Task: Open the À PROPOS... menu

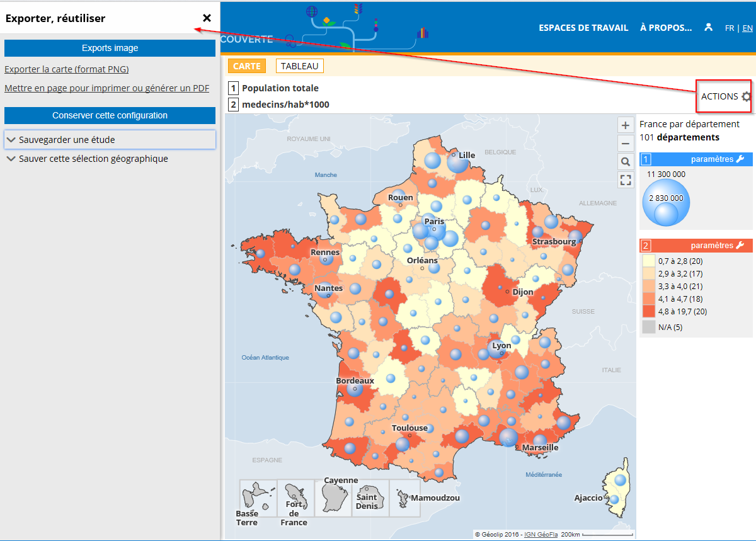Action: [665, 28]
